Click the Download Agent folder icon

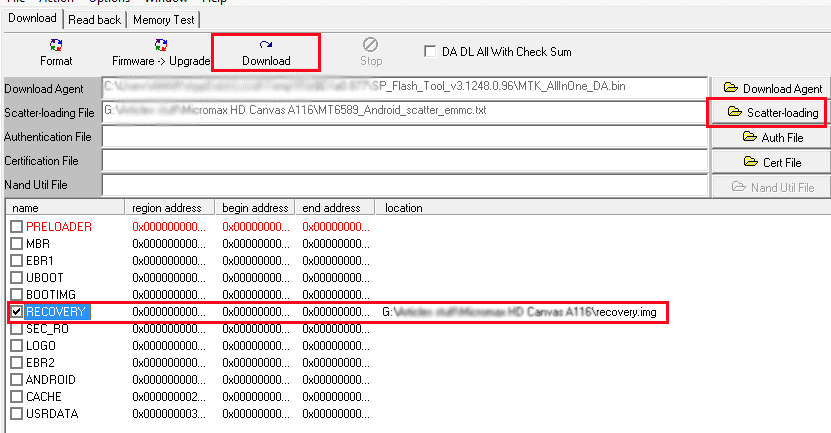pyautogui.click(x=731, y=87)
